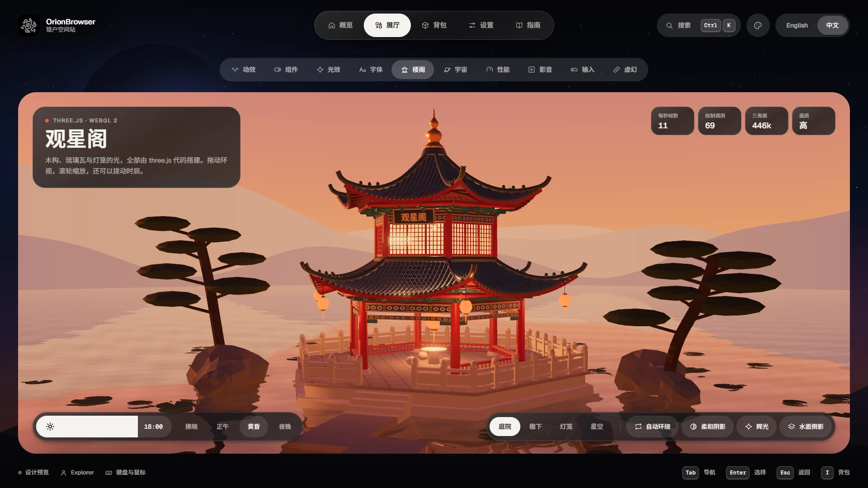Select the 展厅 gallery tab
Screen dimensions: 868x488
(x=387, y=25)
